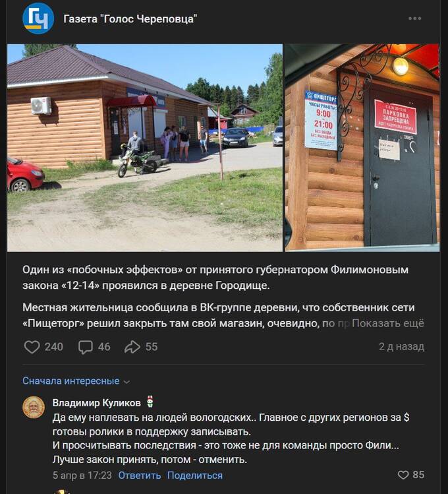
Task: Share post using arrow icon
Action: coord(132,347)
